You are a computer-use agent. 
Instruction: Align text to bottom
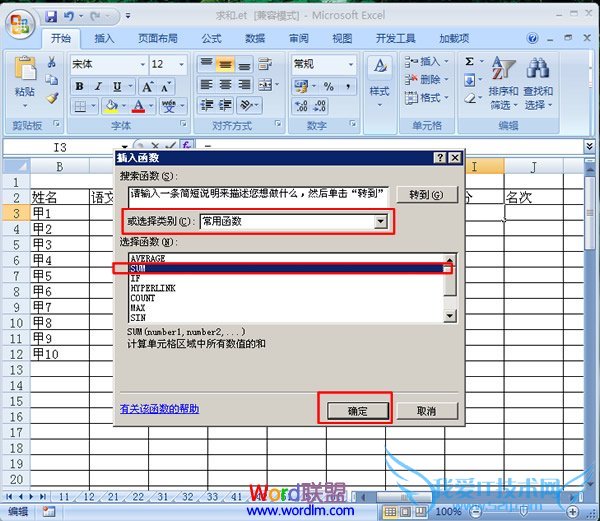tap(244, 64)
